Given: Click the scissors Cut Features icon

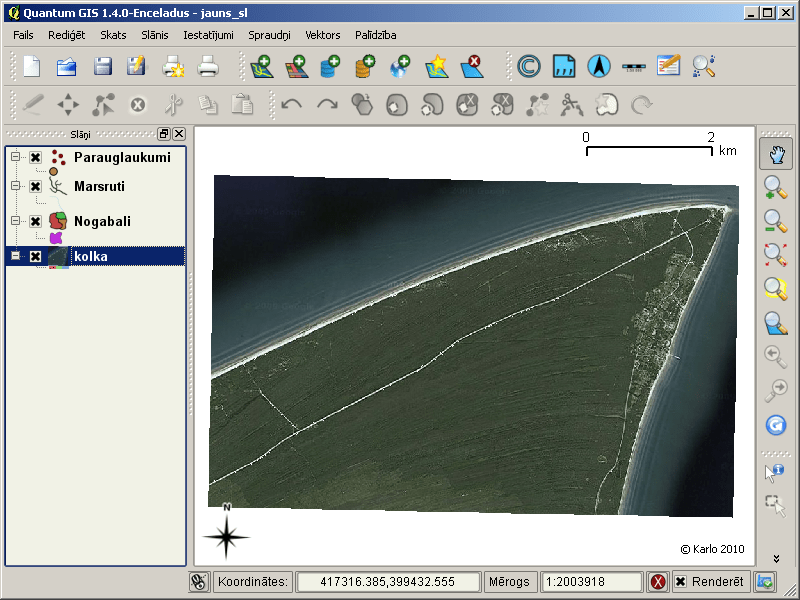Looking at the screenshot, I should point(173,105).
